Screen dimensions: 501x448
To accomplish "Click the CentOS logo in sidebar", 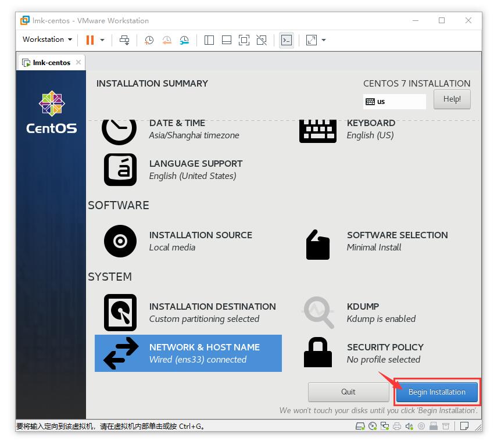I will pyautogui.click(x=52, y=112).
